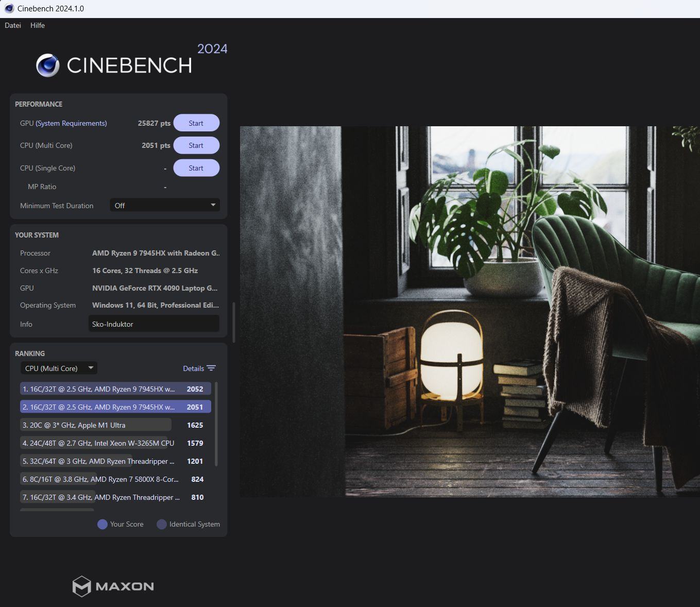
Task: Click the MP Ratio label
Action: (42, 187)
